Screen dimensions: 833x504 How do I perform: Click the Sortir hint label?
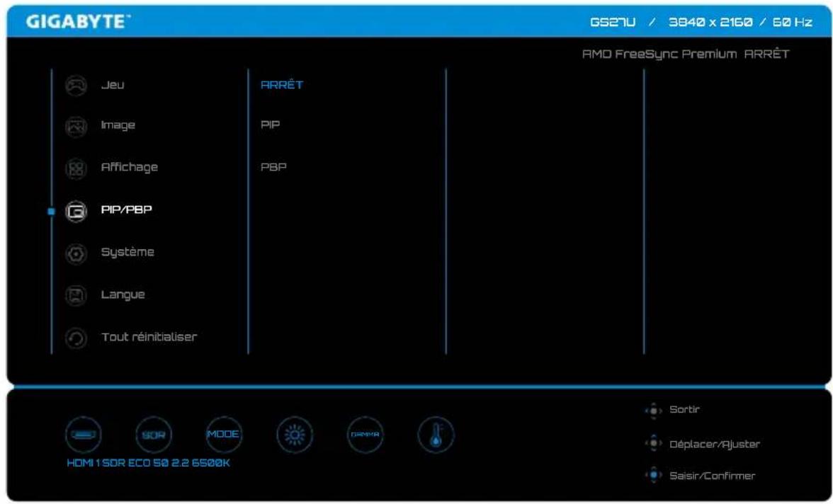[x=684, y=409]
